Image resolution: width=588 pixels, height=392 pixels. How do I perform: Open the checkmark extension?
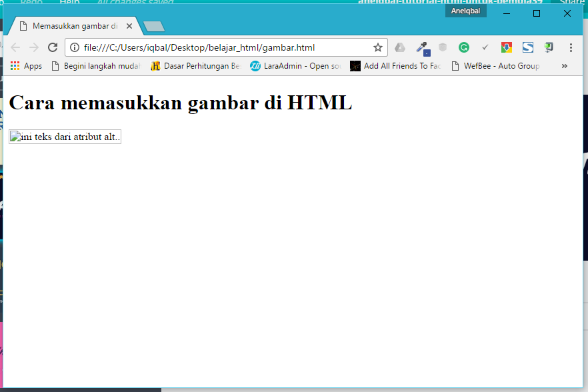(485, 47)
